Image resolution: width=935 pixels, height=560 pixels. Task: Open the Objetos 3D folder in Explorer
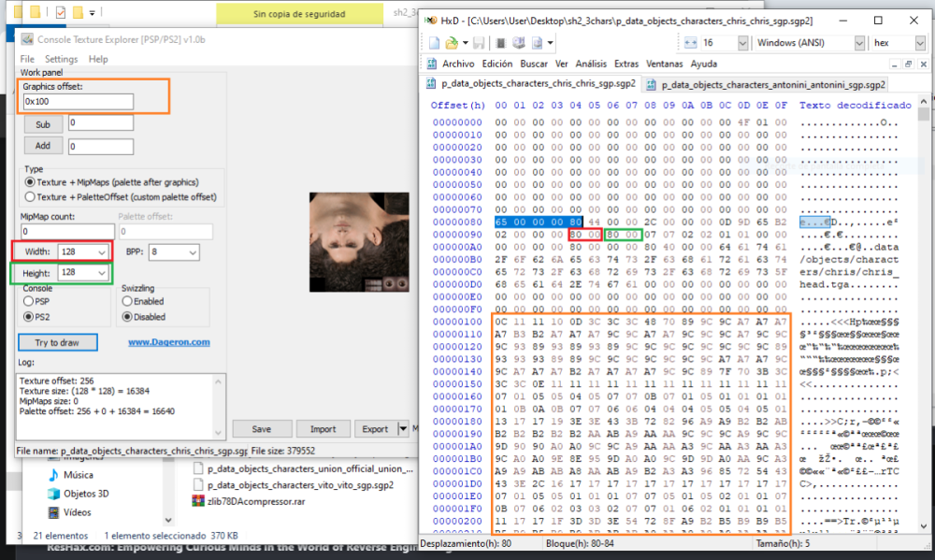pyautogui.click(x=85, y=494)
